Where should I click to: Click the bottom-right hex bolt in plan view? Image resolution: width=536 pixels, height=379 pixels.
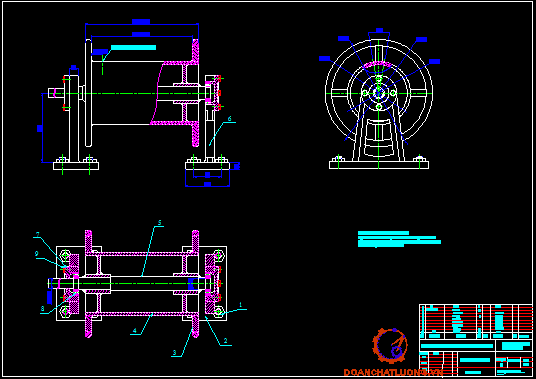(218, 311)
